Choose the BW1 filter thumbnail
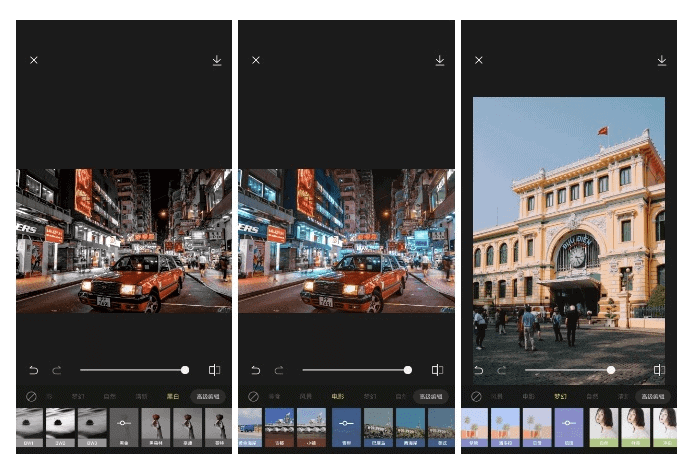Viewport: 694px width, 454px height. 30,427
